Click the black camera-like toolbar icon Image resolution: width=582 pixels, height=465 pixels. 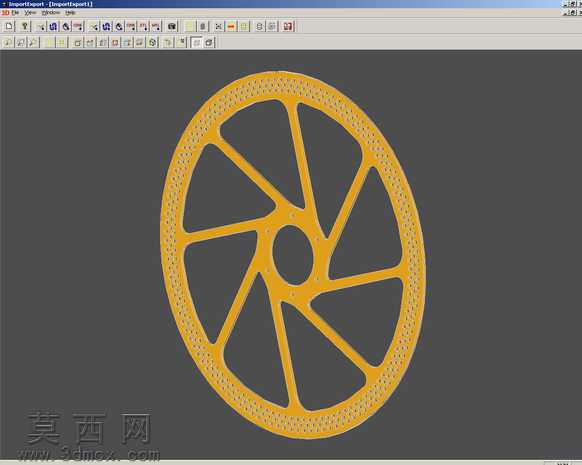pyautogui.click(x=171, y=26)
